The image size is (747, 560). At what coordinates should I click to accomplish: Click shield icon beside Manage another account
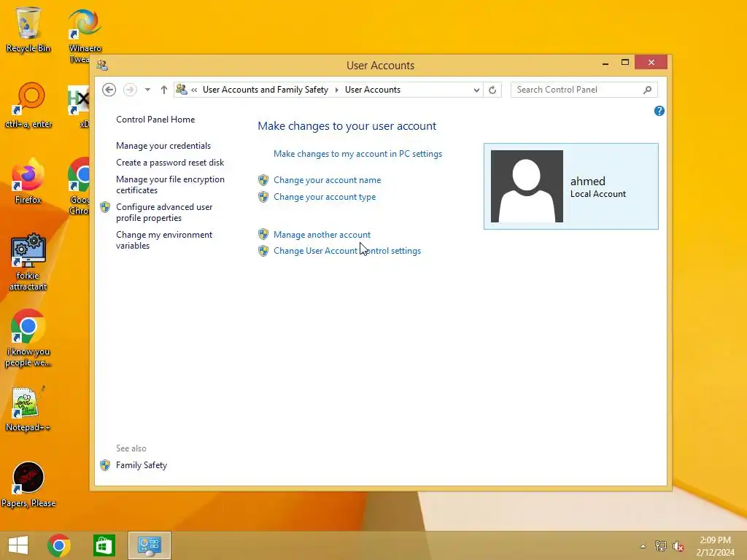click(x=263, y=234)
